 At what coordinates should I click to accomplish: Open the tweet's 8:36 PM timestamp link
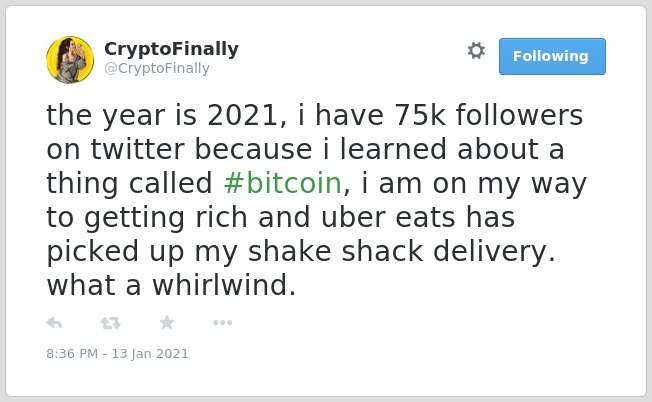tap(72, 354)
